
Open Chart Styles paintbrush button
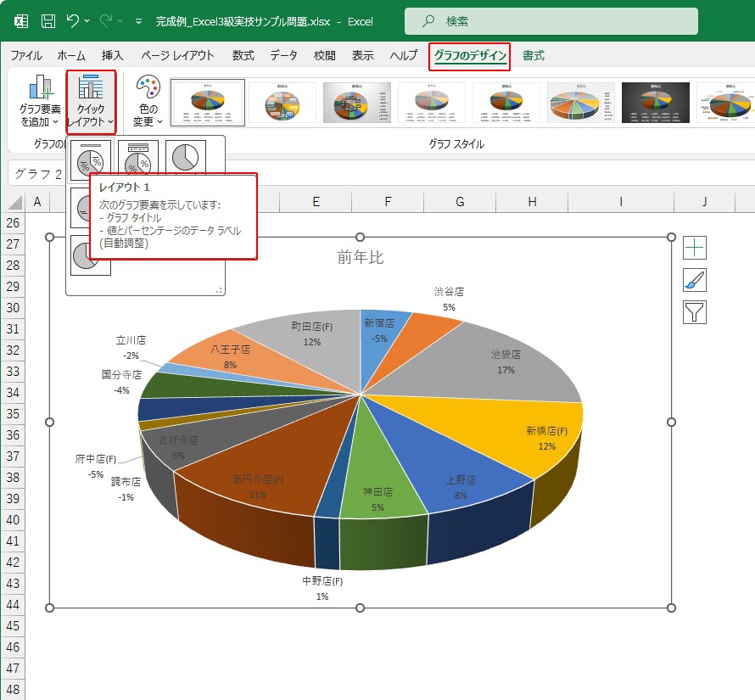695,280
